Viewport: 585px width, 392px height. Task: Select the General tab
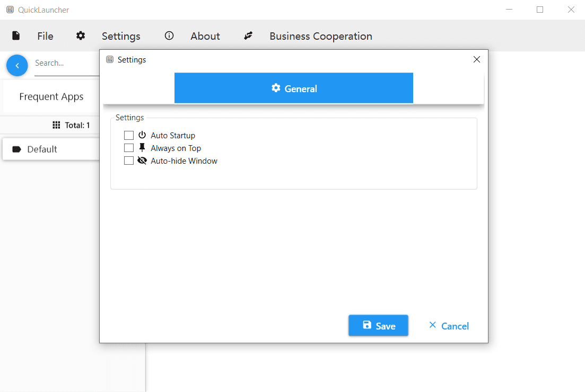pos(294,88)
